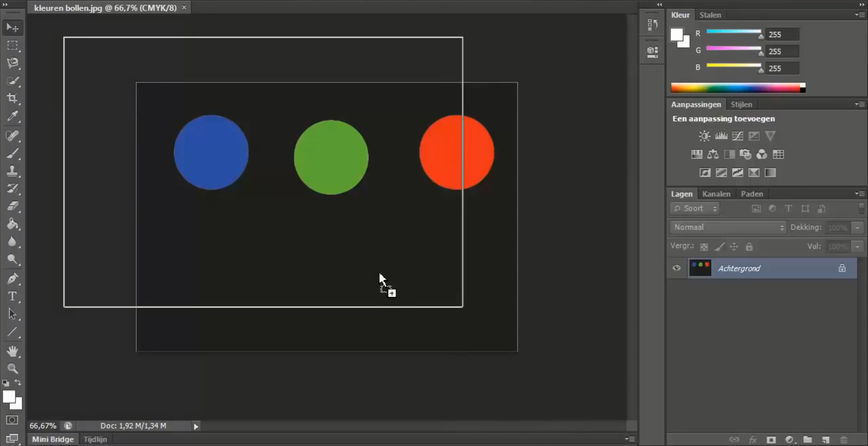
Task: Hide the Achtergrond layer with eye icon
Action: click(677, 268)
